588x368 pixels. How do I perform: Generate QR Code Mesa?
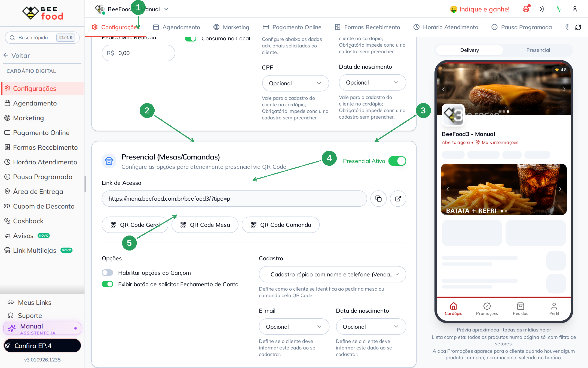click(205, 225)
